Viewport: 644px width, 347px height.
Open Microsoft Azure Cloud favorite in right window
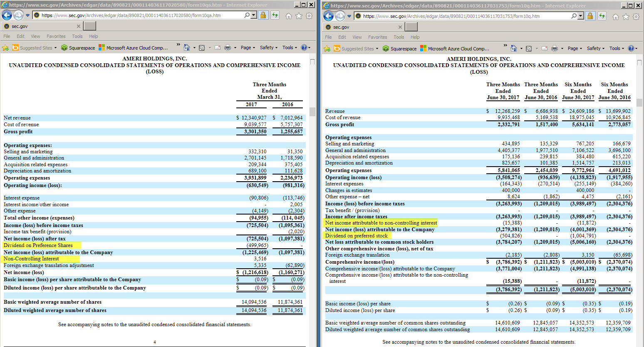click(x=455, y=49)
